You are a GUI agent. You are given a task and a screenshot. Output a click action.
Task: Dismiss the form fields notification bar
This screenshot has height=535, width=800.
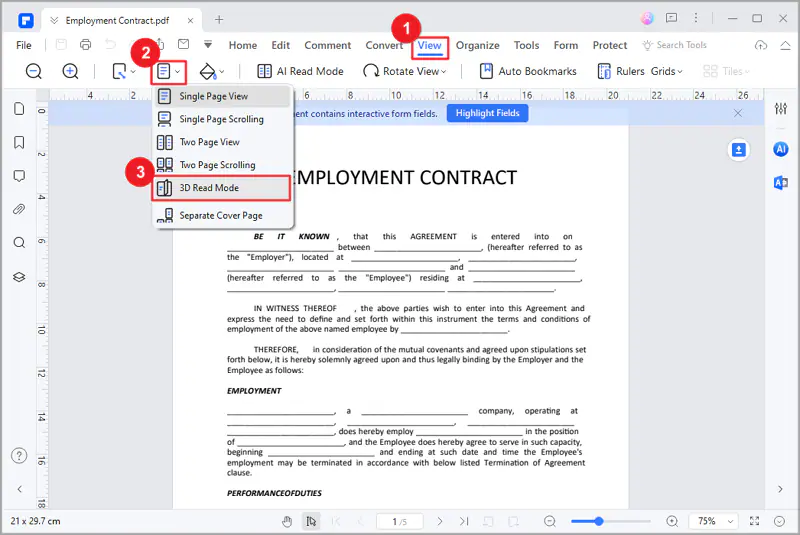738,113
